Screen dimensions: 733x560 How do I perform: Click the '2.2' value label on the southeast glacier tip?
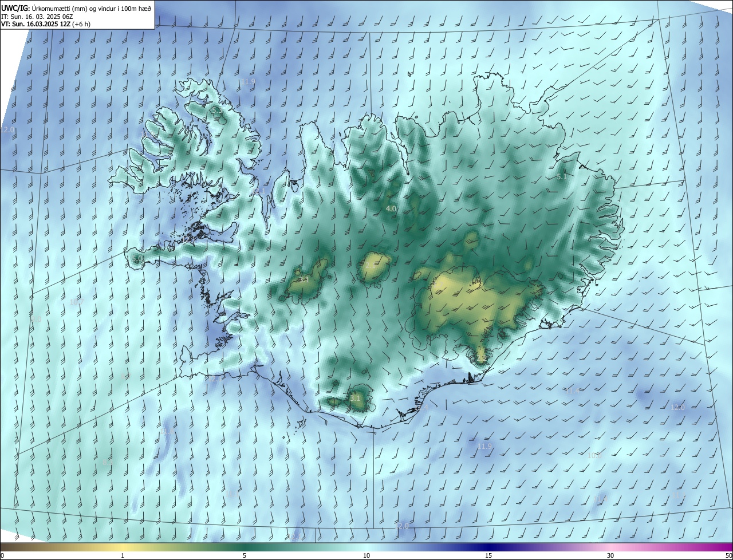pos(481,358)
